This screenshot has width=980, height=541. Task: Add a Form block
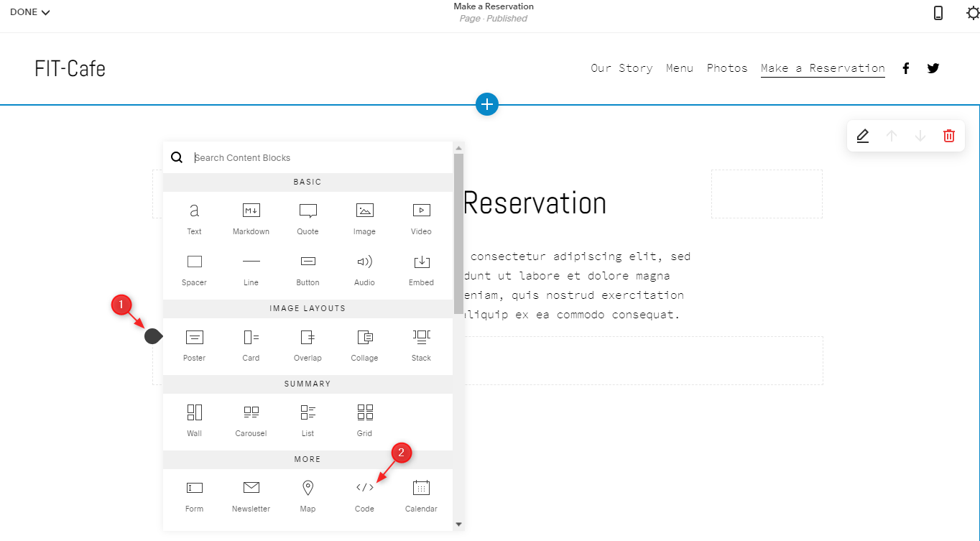pos(194,489)
